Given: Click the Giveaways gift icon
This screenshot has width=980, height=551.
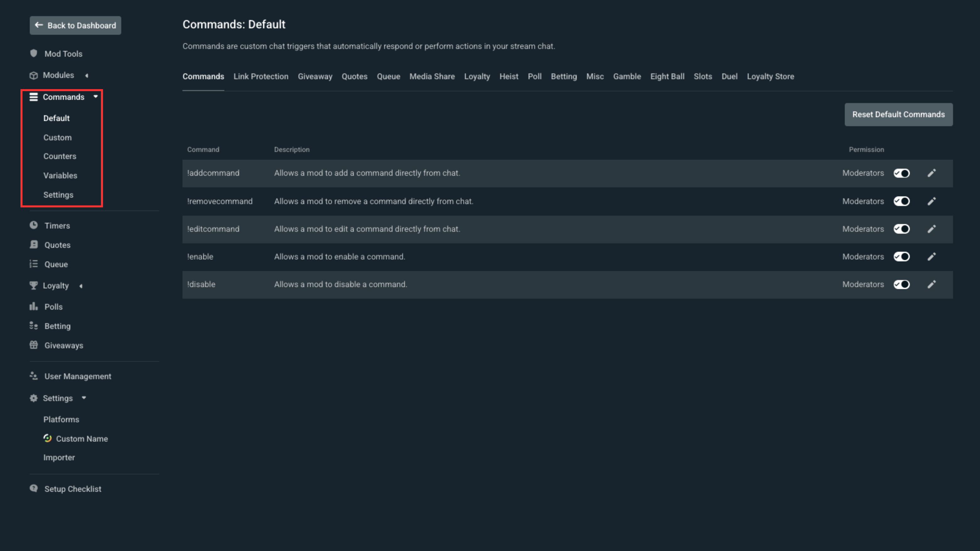Looking at the screenshot, I should pyautogui.click(x=34, y=345).
